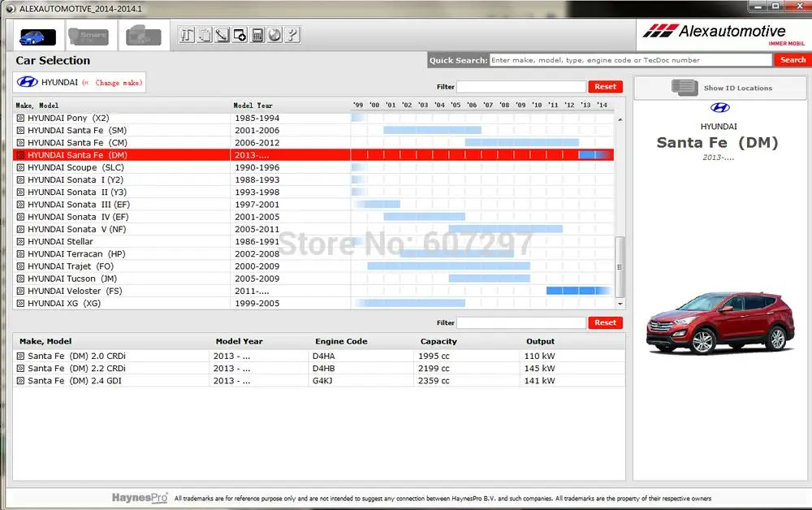Click the Output column header
Screen dimensions: 812x510
(540, 341)
